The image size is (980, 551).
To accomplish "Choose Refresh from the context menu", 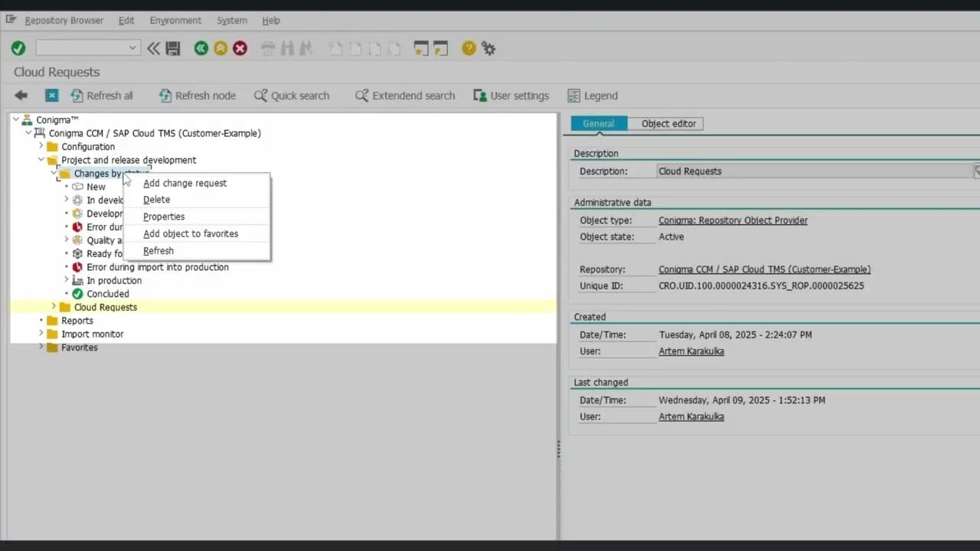I will coord(197,250).
